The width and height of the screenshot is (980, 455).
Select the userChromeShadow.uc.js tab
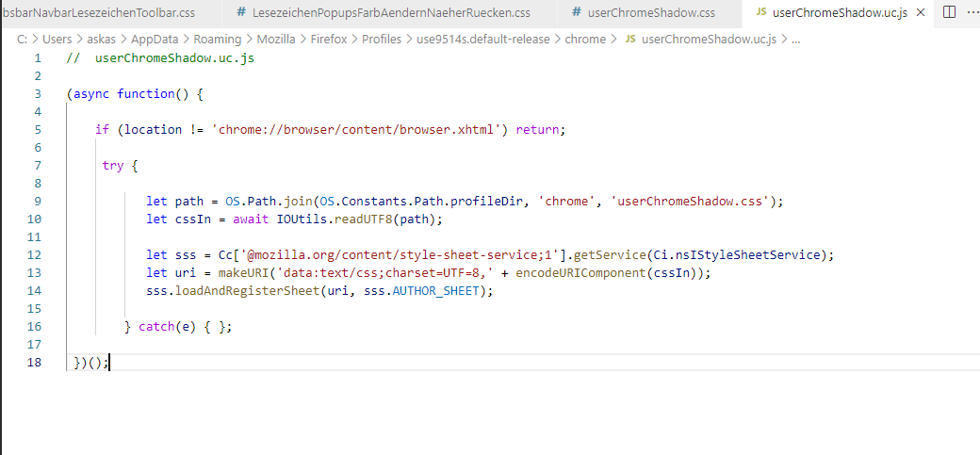pyautogui.click(x=840, y=13)
